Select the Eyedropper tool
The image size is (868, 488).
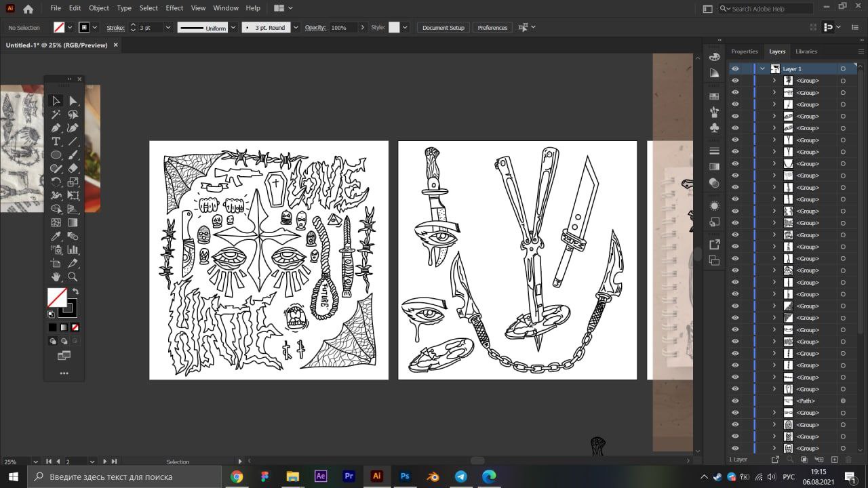(56, 237)
